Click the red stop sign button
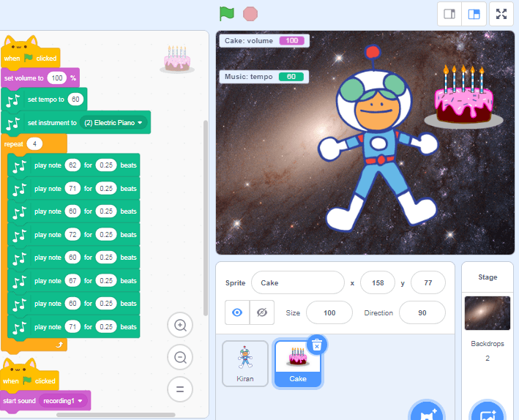 (250, 14)
